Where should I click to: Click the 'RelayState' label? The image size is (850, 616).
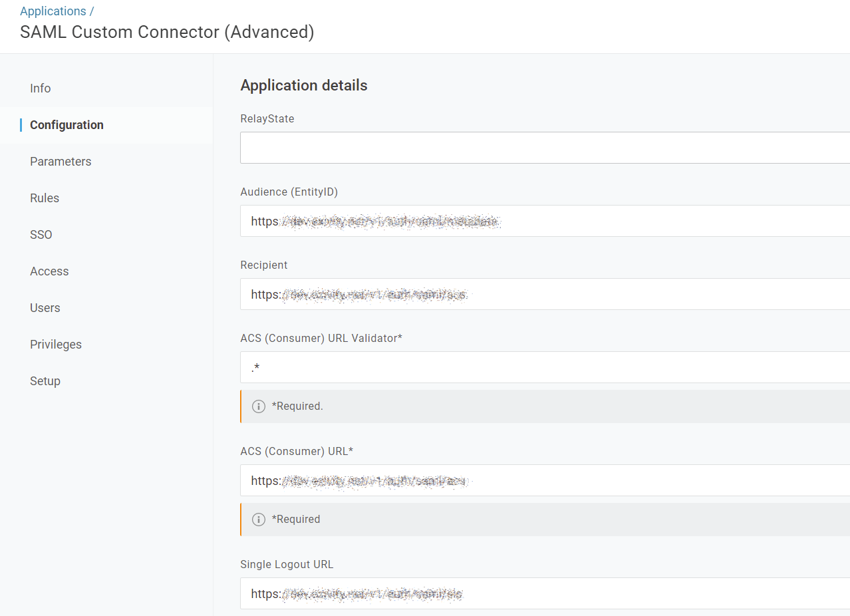267,118
